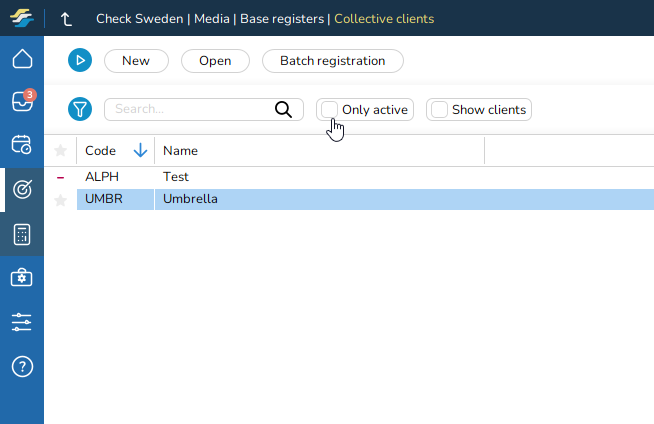Image resolution: width=654 pixels, height=424 pixels.
Task: Go back with the up-arrow icon
Action: click(67, 19)
